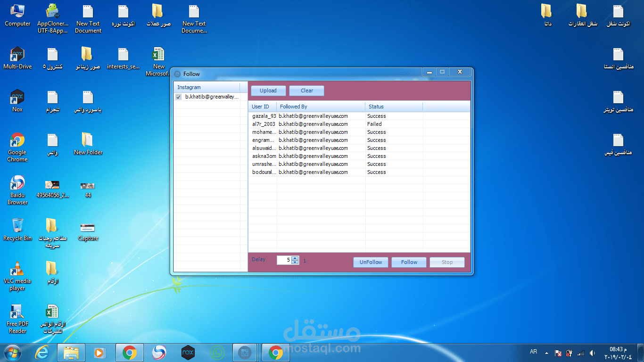
Task: Select the umrashe... user row
Action: tap(359, 164)
